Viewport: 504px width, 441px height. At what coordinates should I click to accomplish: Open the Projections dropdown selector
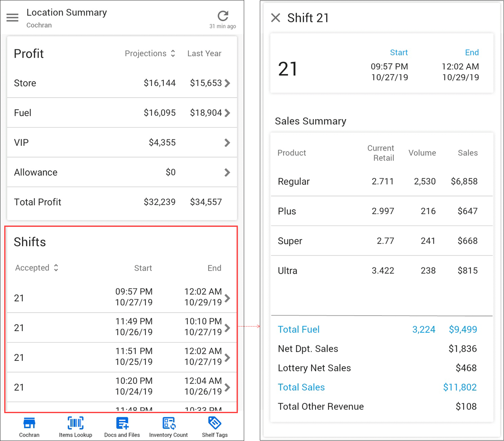(150, 54)
